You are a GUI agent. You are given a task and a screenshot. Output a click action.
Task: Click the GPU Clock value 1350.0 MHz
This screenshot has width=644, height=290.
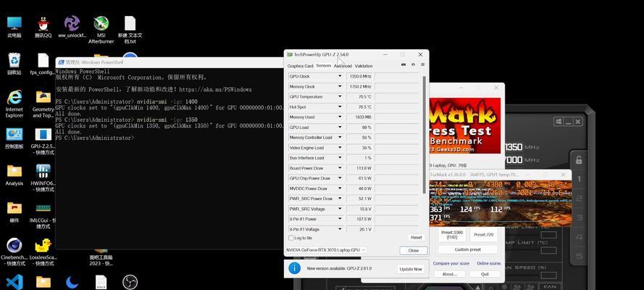pyautogui.click(x=360, y=76)
